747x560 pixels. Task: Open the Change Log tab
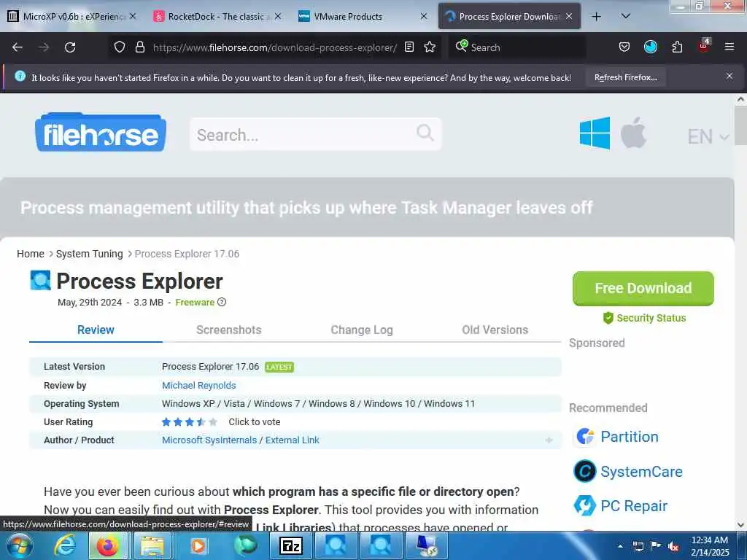coord(362,330)
